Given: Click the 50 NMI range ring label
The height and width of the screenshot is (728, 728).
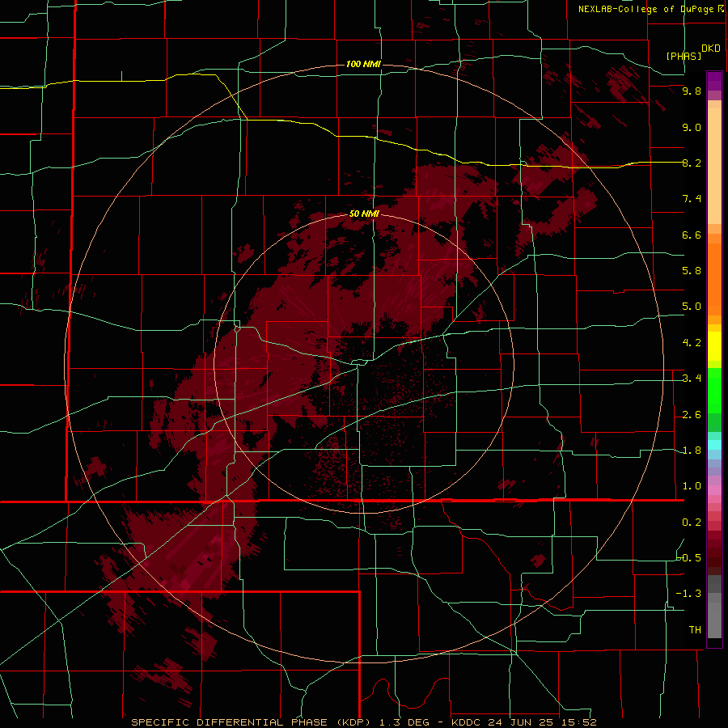Looking at the screenshot, I should (x=364, y=214).
